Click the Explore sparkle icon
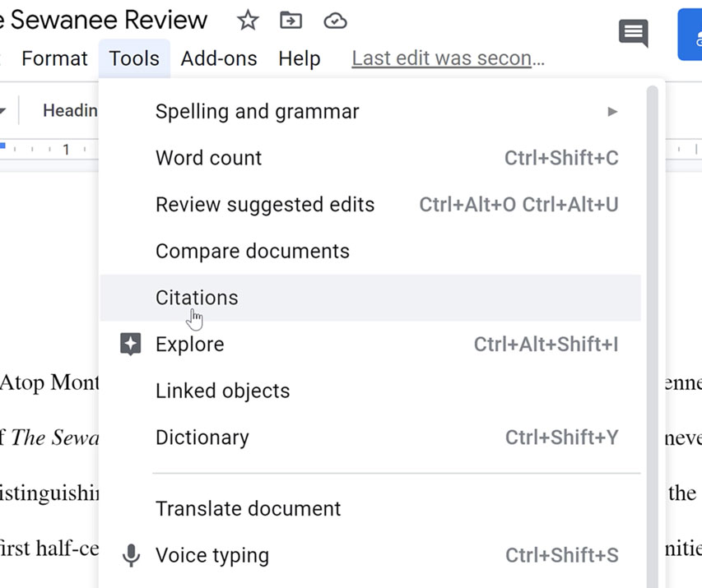The height and width of the screenshot is (588, 702). pos(130,344)
